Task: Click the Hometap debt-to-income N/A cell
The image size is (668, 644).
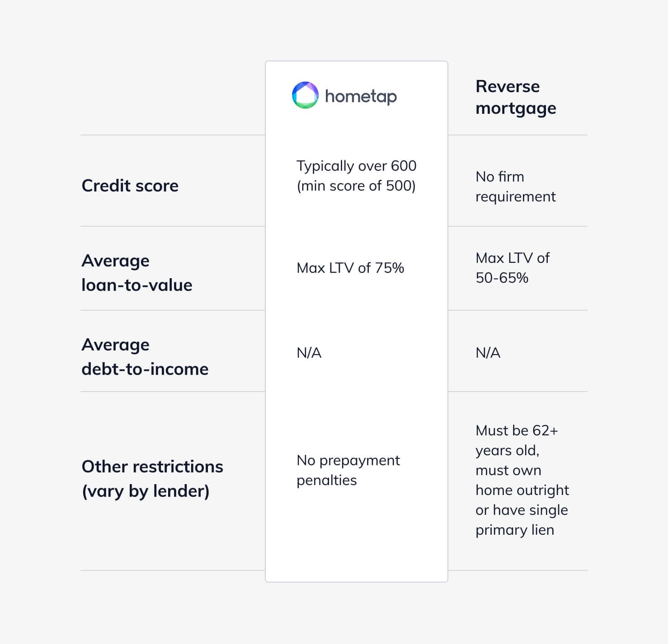Action: (x=309, y=353)
